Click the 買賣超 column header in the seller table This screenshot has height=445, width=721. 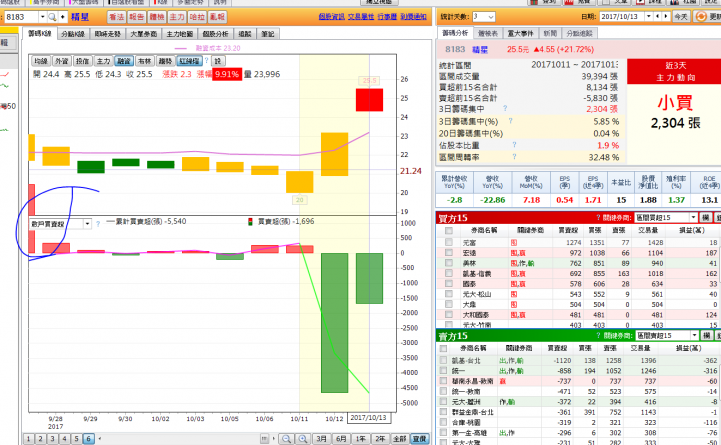(557, 348)
